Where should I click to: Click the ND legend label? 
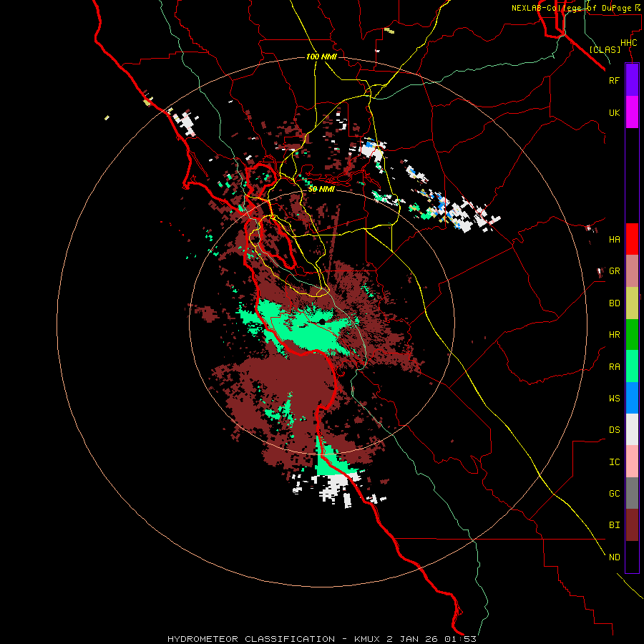click(615, 557)
